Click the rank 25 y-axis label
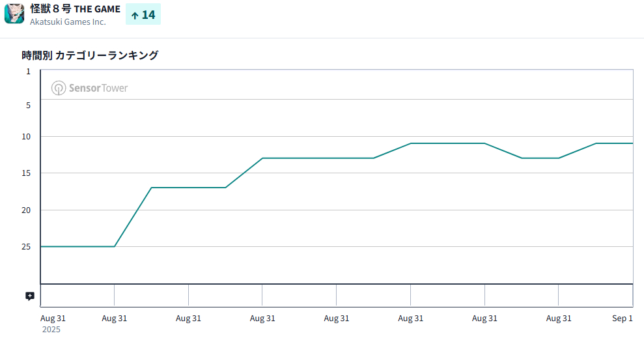Viewport: 644px width, 342px height. click(27, 246)
